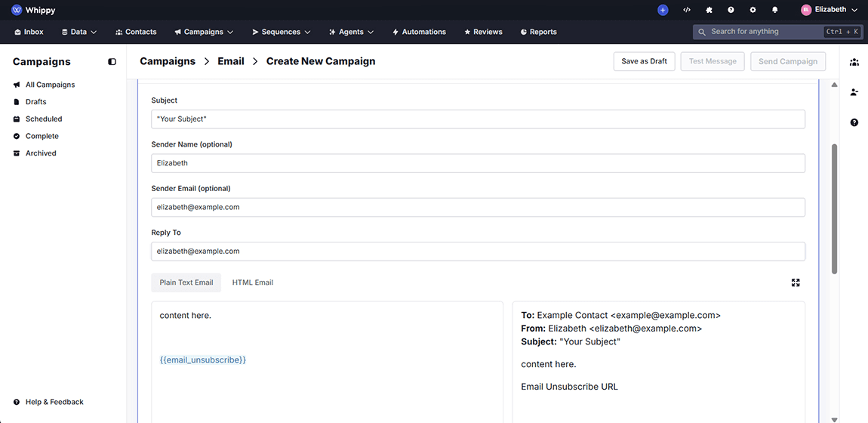Click the Whippy logo icon
Image resolution: width=868 pixels, height=423 pixels.
coord(17,10)
